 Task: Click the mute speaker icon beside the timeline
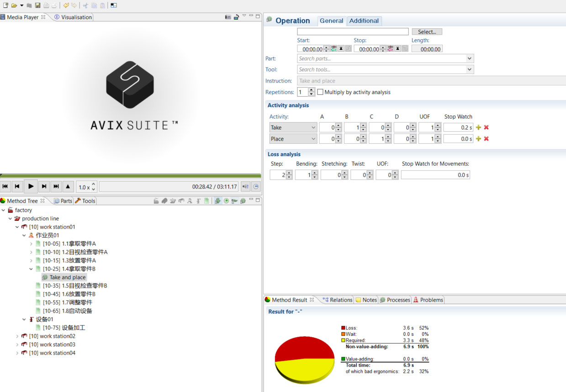pos(245,187)
